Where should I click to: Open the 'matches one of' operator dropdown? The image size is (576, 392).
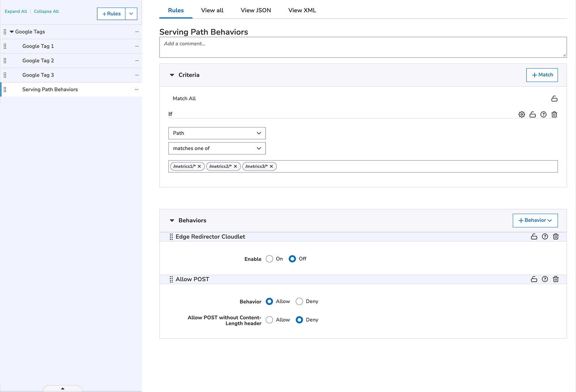[x=217, y=148]
